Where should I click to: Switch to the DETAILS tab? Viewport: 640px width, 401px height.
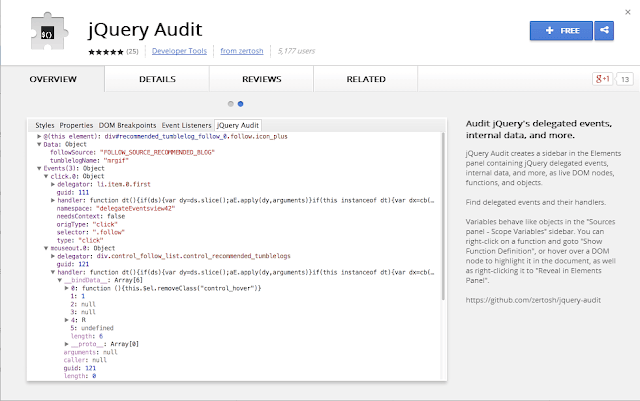click(157, 79)
